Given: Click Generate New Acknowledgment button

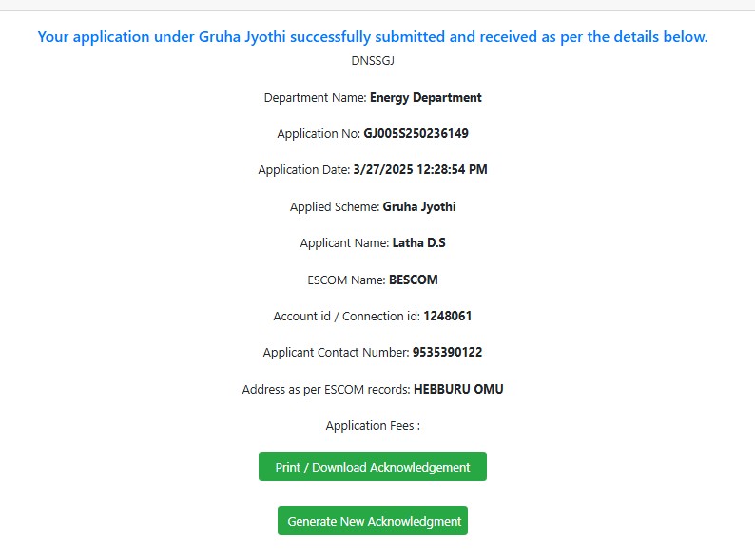Looking at the screenshot, I should 372,520.
